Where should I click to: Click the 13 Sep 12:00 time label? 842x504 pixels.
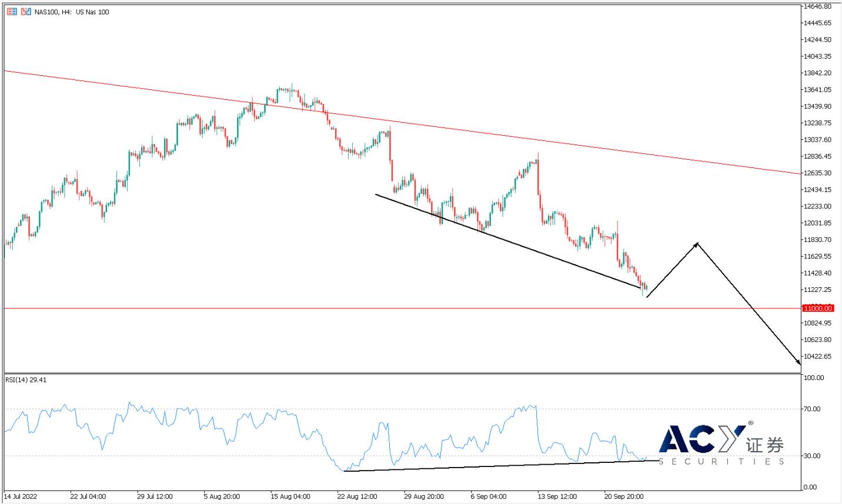click(557, 496)
